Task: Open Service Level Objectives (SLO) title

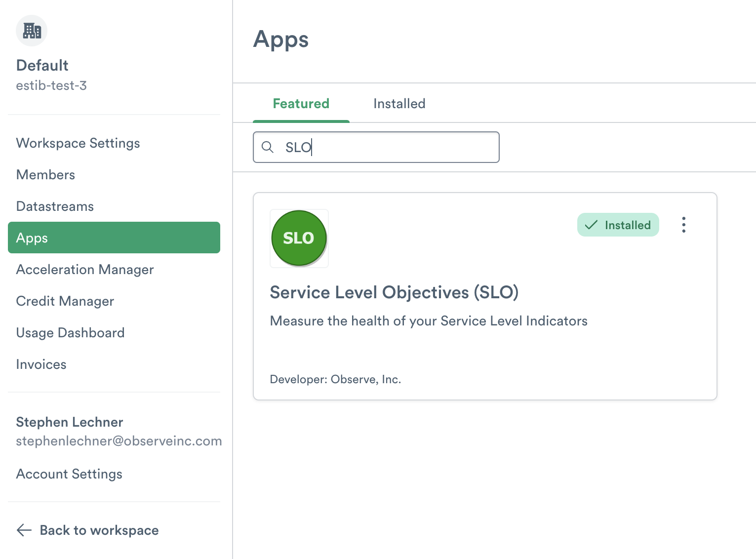Action: (x=394, y=292)
